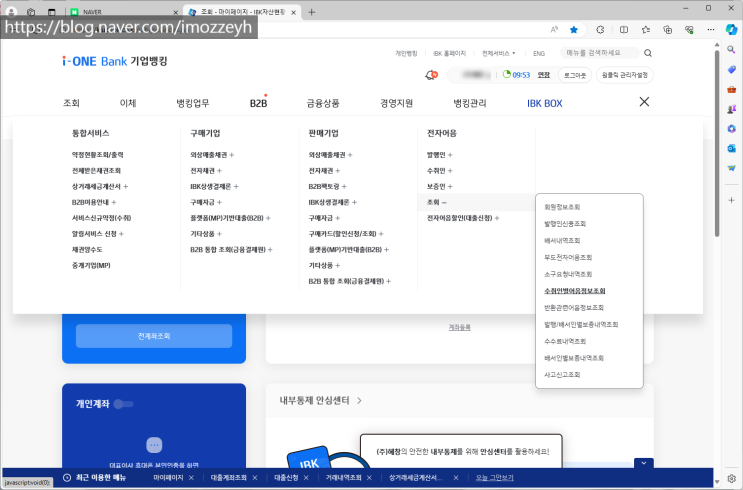Click the menu search input field

600,53
